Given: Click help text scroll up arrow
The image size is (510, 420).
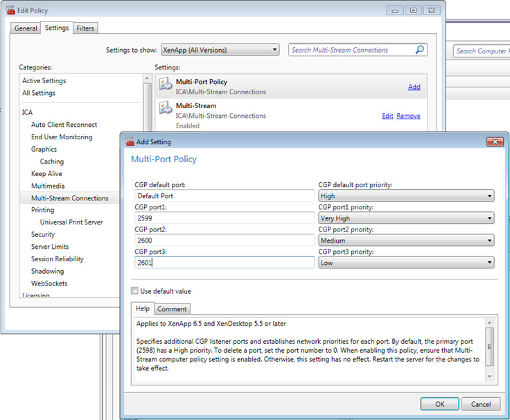Looking at the screenshot, I should point(489,322).
